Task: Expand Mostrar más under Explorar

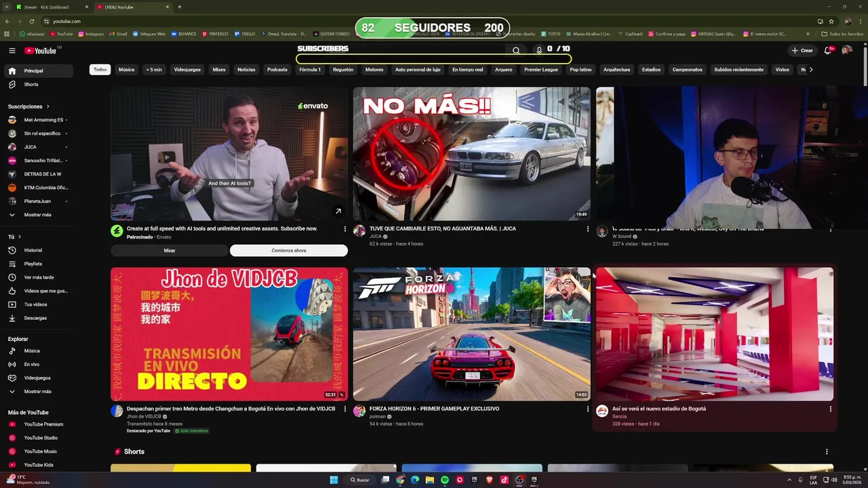Action: pos(37,391)
